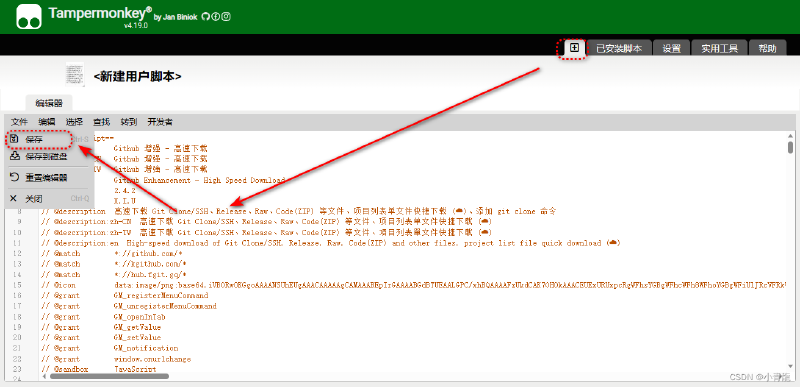This screenshot has width=800, height=387.
Task: Click the @description:zh-CN line 9
Action: [x=266, y=222]
